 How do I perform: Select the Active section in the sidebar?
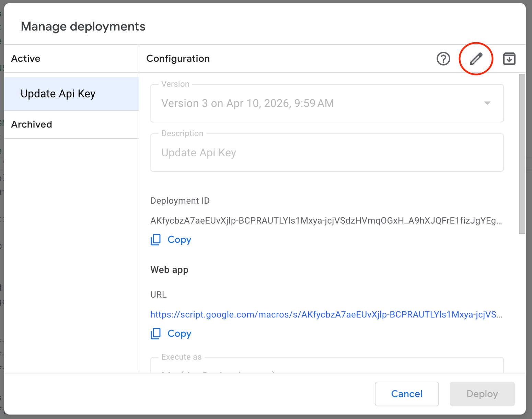tap(25, 58)
